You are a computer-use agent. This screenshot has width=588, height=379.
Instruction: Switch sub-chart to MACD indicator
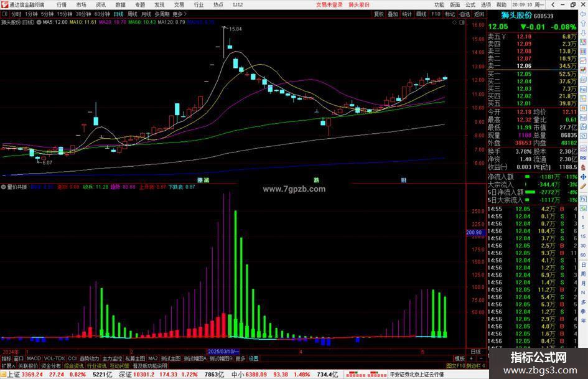[34, 358]
